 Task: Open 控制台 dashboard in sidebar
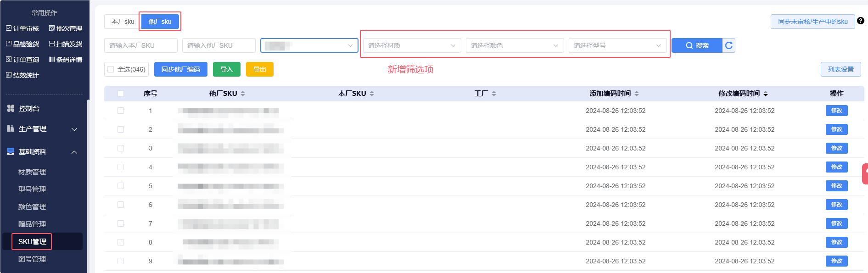pyautogui.click(x=29, y=109)
